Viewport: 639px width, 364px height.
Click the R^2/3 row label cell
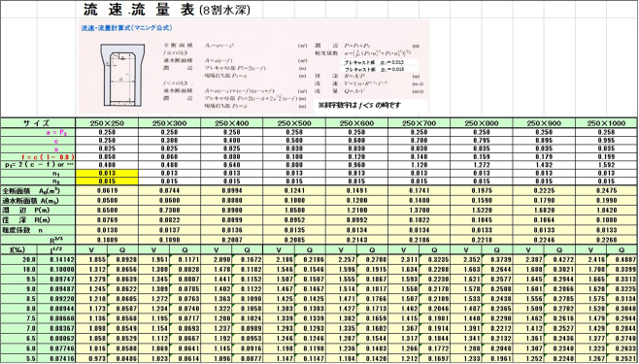coord(38,240)
